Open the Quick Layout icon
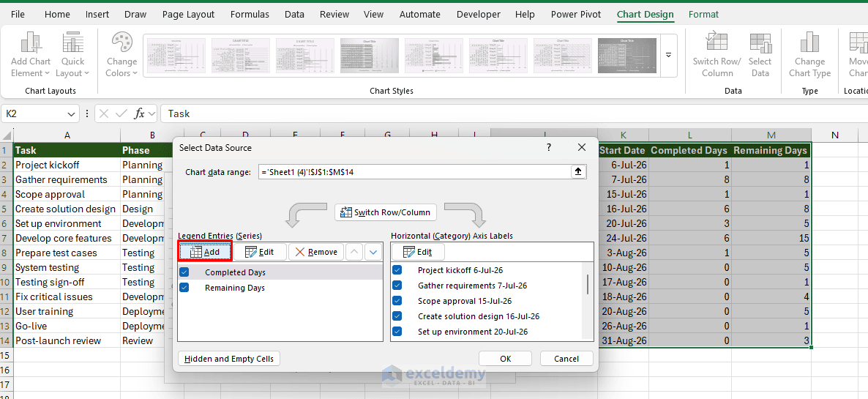Image resolution: width=868 pixels, height=399 pixels. pyautogui.click(x=72, y=43)
